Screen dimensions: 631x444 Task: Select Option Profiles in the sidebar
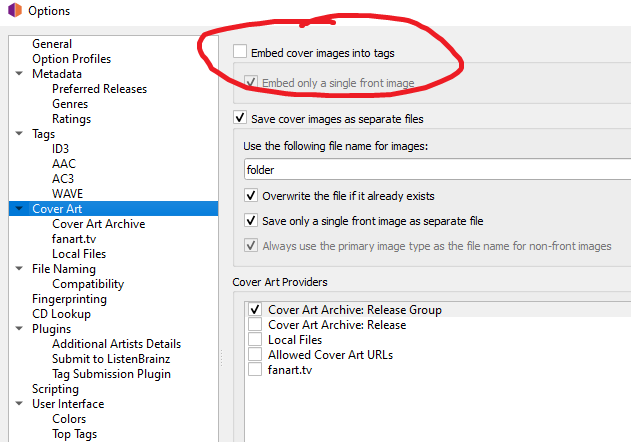click(x=72, y=59)
